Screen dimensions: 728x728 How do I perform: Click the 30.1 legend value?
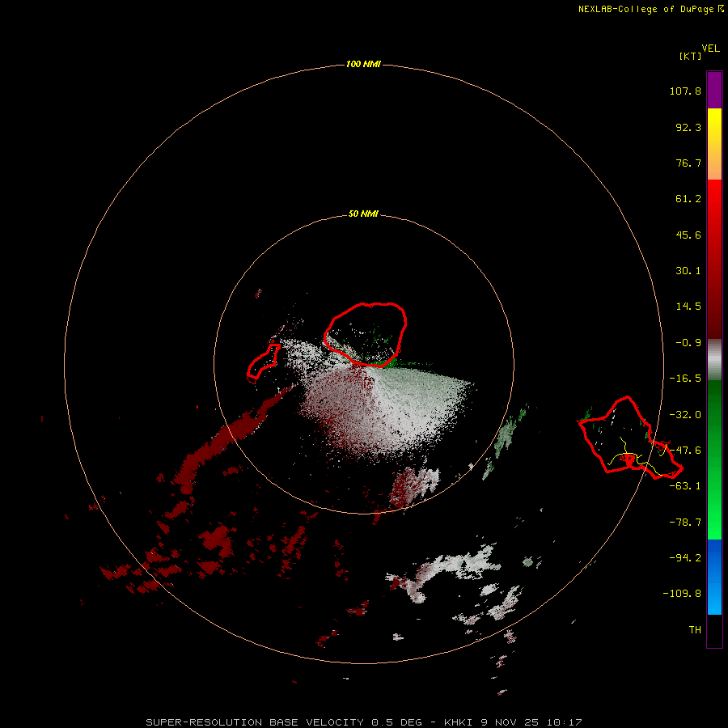click(x=688, y=271)
